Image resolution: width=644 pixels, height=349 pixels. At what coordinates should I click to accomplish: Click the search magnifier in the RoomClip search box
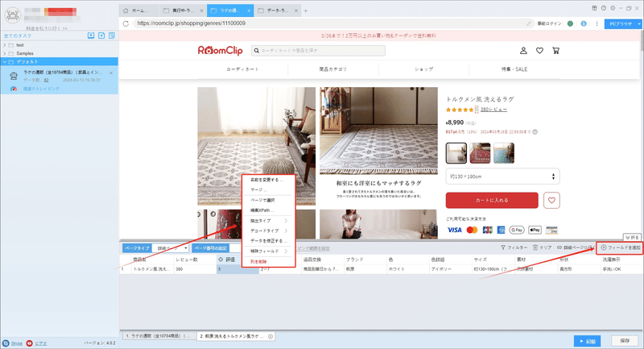tap(257, 51)
